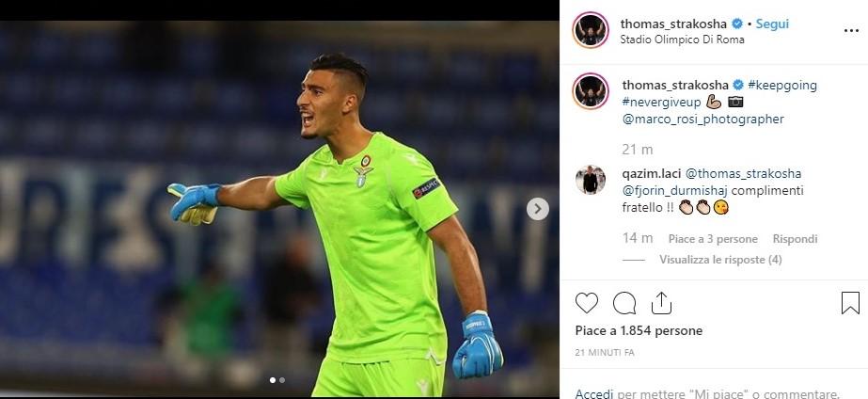
Task: Follow the account via Segui
Action: 772,24
